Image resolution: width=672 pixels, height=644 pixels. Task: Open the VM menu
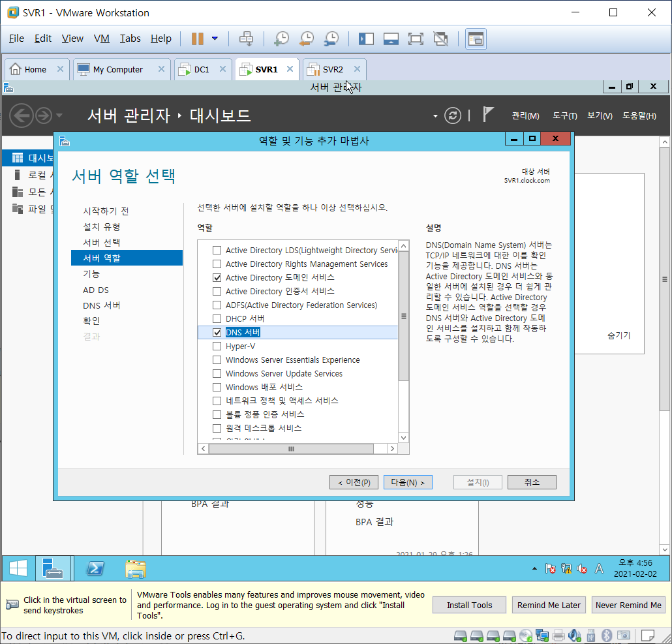point(102,38)
